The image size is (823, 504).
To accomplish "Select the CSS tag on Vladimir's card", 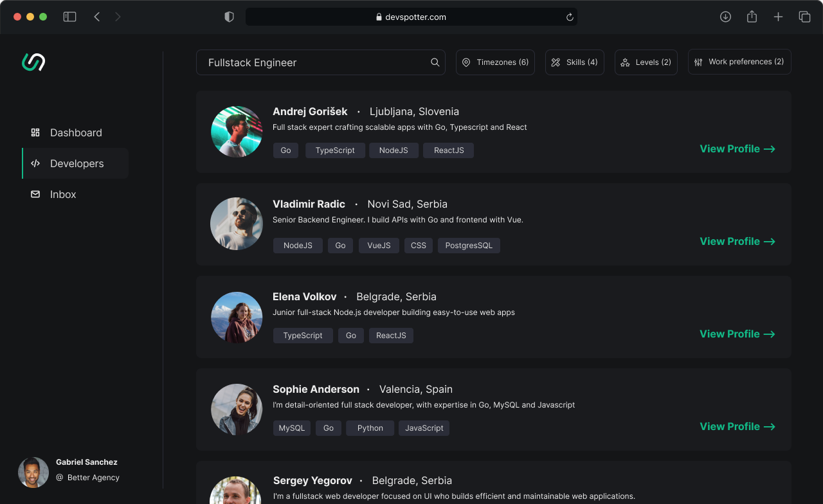I will coord(419,246).
